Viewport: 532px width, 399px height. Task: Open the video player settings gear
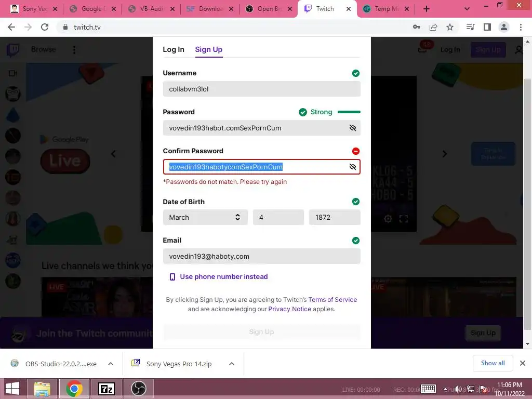[x=388, y=219]
